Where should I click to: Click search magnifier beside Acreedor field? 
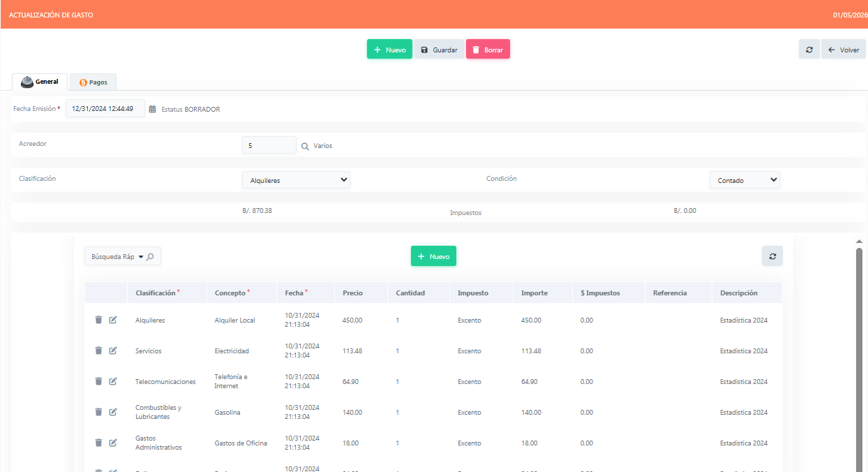(x=305, y=147)
